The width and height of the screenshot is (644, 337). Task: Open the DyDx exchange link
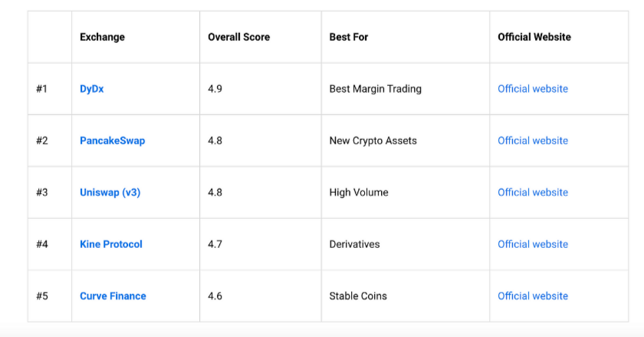(x=92, y=89)
